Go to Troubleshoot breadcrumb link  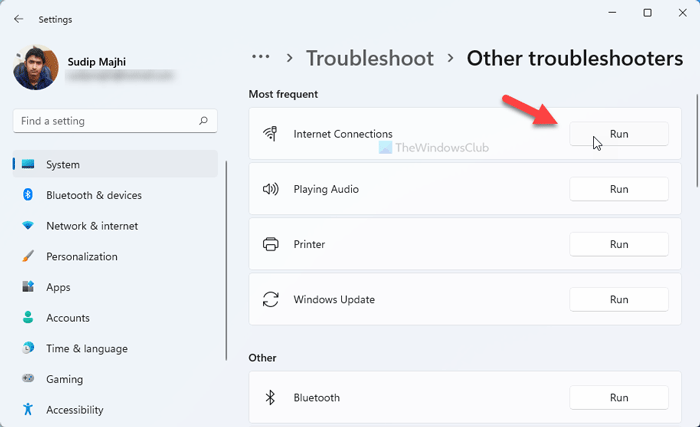coord(370,58)
